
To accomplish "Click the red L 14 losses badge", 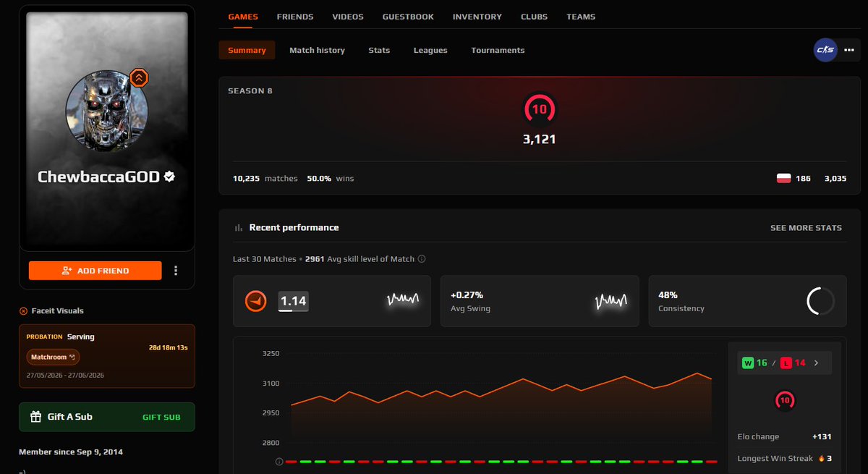I will tap(793, 363).
